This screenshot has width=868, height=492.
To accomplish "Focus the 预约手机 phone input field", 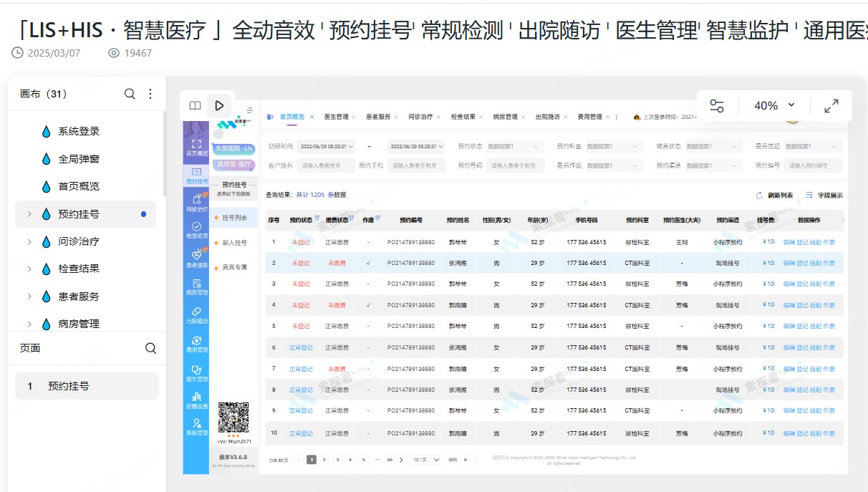I will coord(416,165).
